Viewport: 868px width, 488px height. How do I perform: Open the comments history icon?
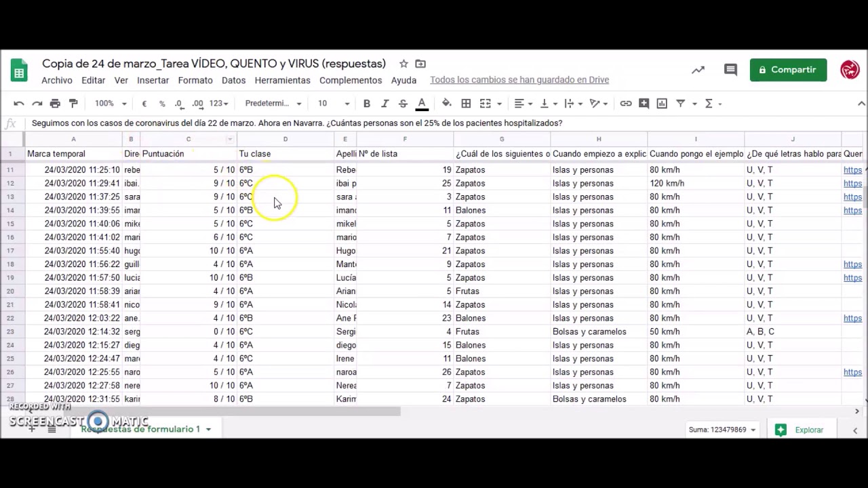point(730,70)
